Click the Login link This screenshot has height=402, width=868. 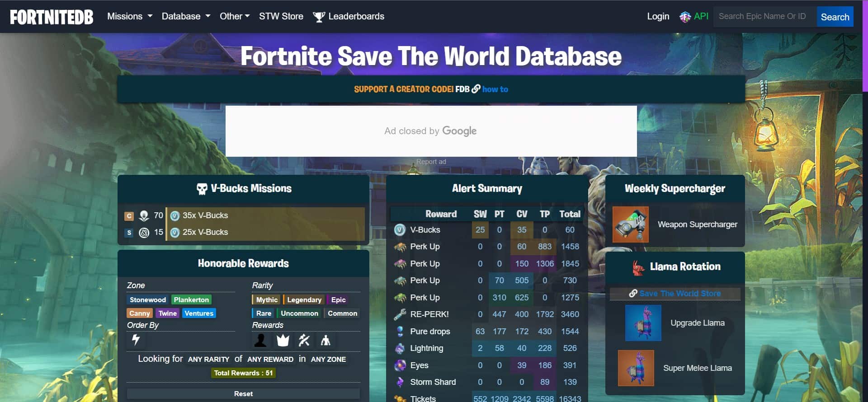(658, 17)
